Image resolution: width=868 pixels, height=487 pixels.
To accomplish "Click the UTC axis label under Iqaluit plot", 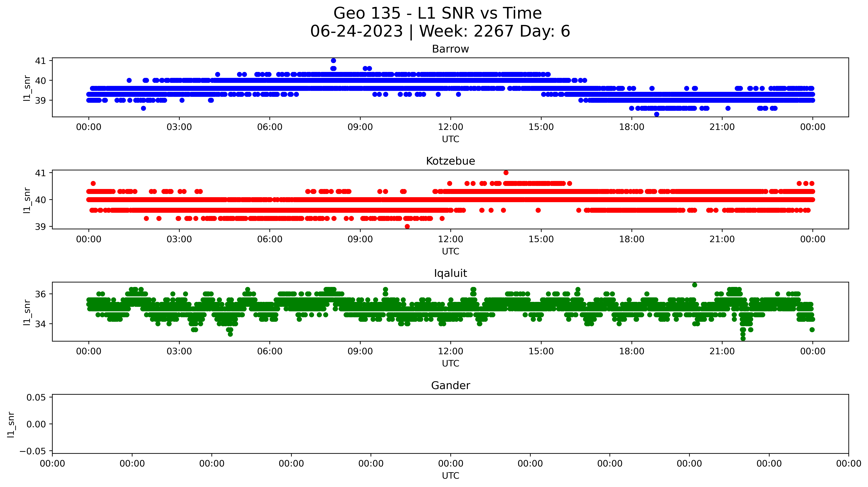I will [451, 364].
